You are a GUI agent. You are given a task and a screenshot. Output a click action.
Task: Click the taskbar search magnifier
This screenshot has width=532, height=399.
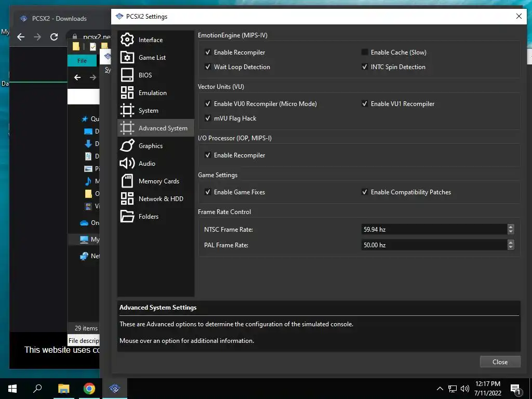coord(37,388)
